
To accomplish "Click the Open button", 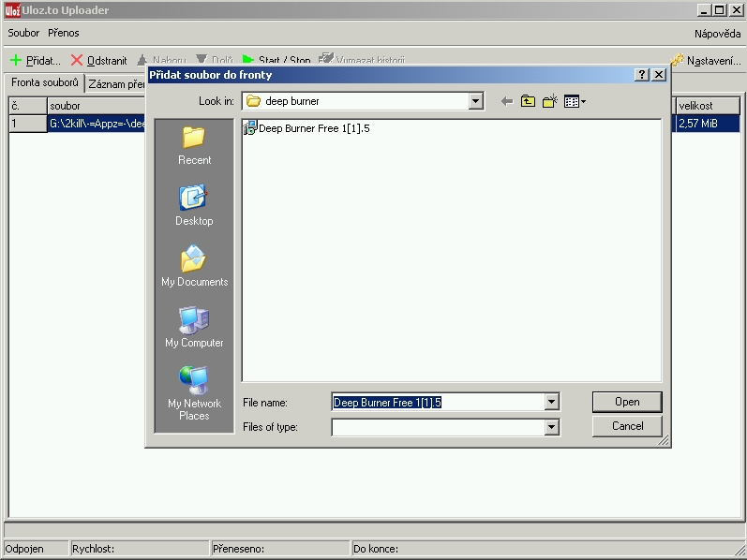I will click(x=627, y=402).
